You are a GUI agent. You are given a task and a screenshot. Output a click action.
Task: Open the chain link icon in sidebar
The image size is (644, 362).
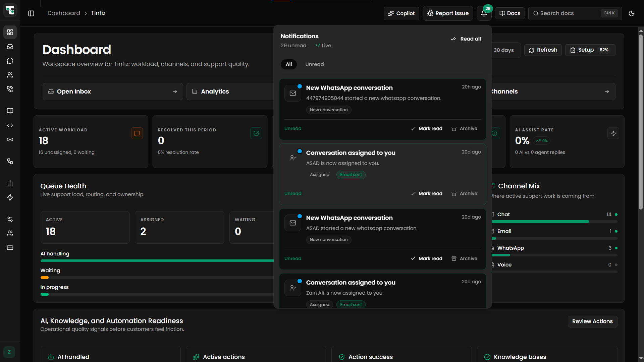pyautogui.click(x=10, y=139)
